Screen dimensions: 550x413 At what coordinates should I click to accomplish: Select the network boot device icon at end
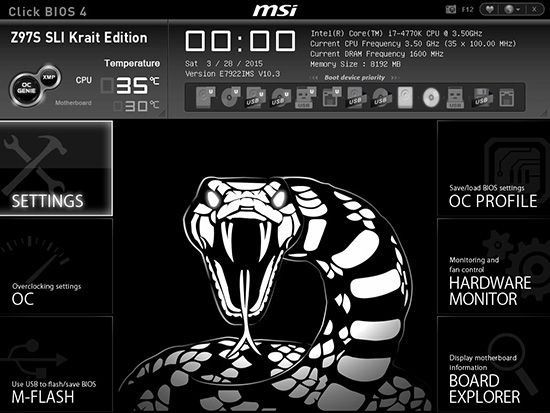(507, 97)
